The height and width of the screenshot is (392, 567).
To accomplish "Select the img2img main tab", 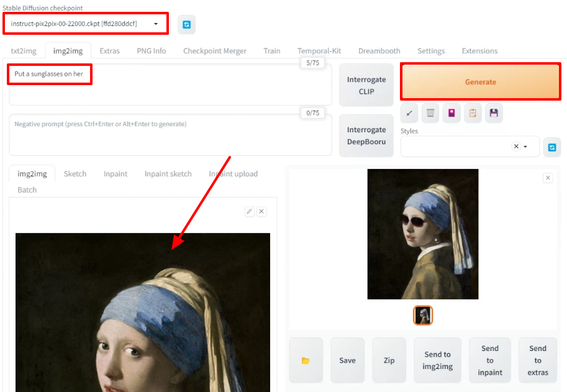I will (x=68, y=50).
